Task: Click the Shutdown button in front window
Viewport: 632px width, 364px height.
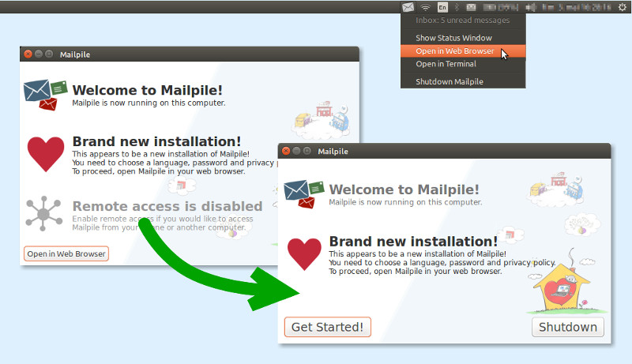Action: coord(568,327)
